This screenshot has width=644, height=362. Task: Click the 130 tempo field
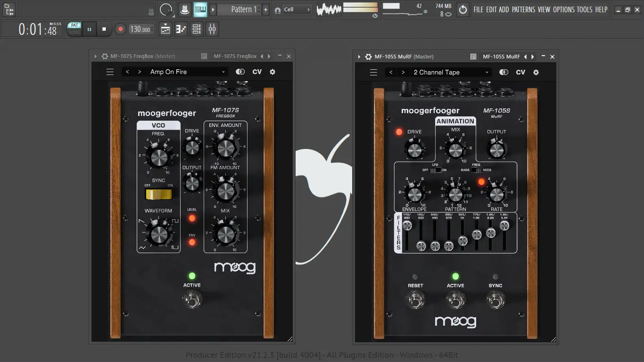[x=140, y=29]
